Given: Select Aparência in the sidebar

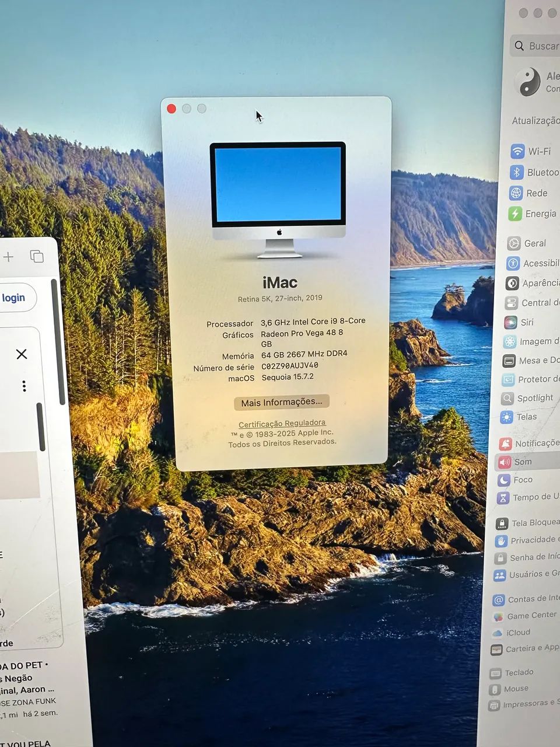Looking at the screenshot, I should click(x=531, y=283).
